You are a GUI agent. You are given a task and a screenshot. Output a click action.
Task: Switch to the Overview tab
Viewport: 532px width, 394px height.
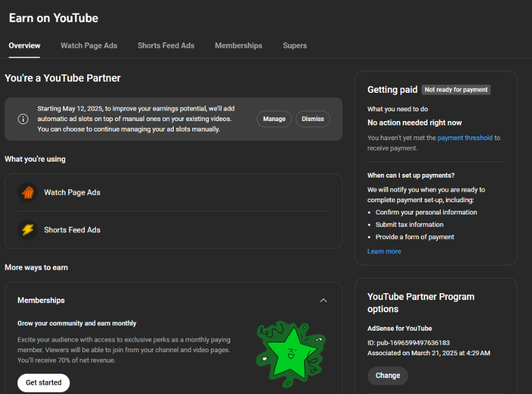(25, 46)
